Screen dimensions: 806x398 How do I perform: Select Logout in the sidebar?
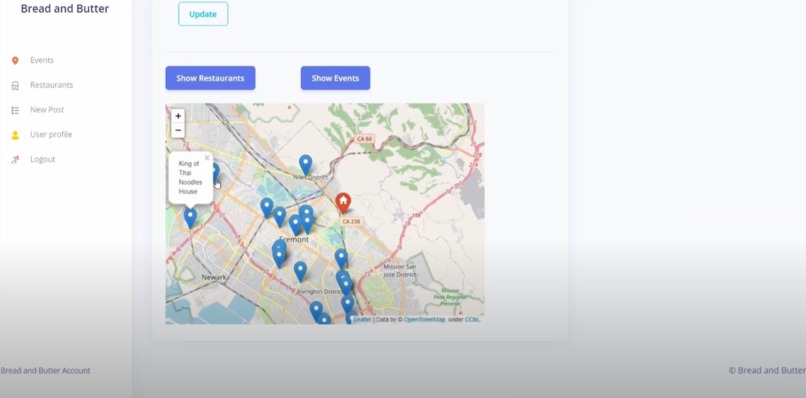[42, 159]
